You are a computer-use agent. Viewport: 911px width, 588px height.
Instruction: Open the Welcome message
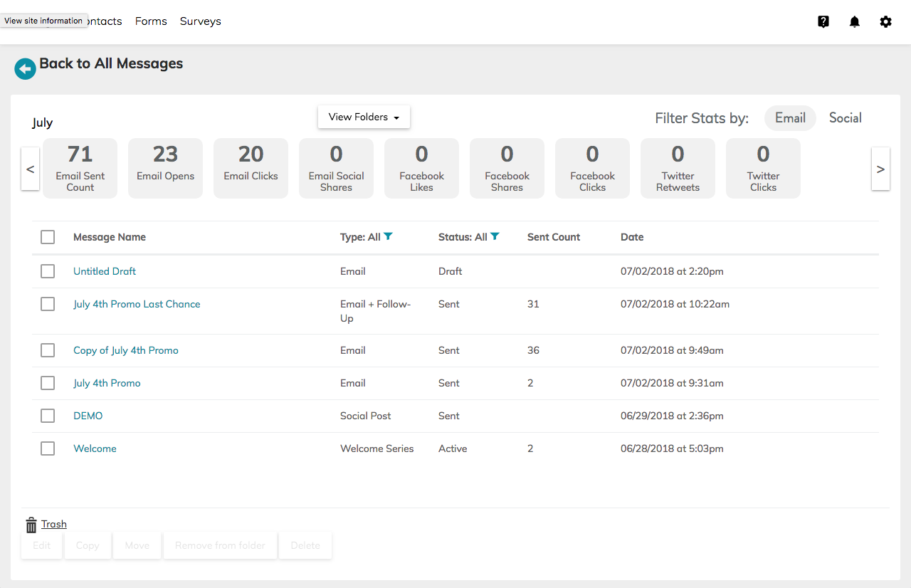[95, 448]
